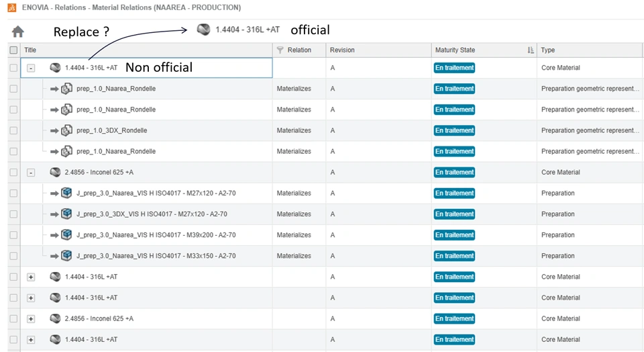Click the prep_1.0_3DX_Rondelle geometry icon

pyautogui.click(x=66, y=130)
